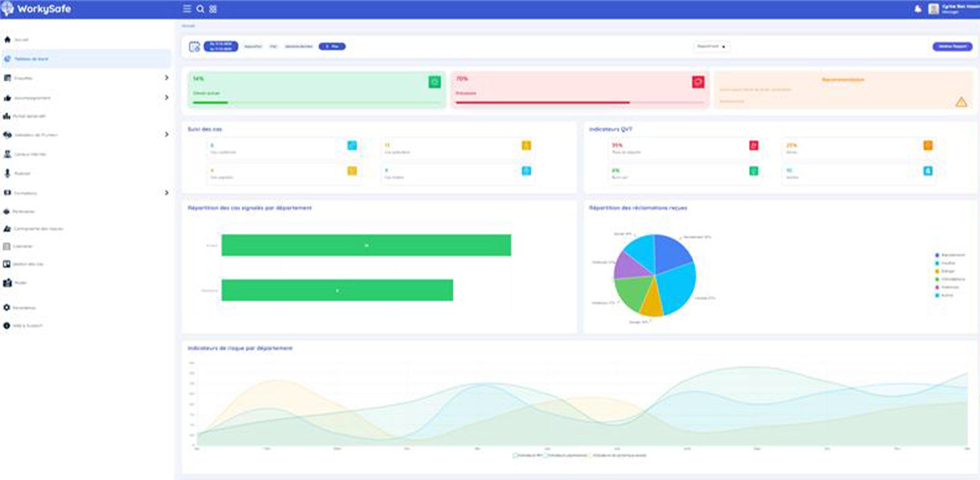Open Calendrier from the sidebar menu
This screenshot has height=480, width=980.
(x=22, y=246)
